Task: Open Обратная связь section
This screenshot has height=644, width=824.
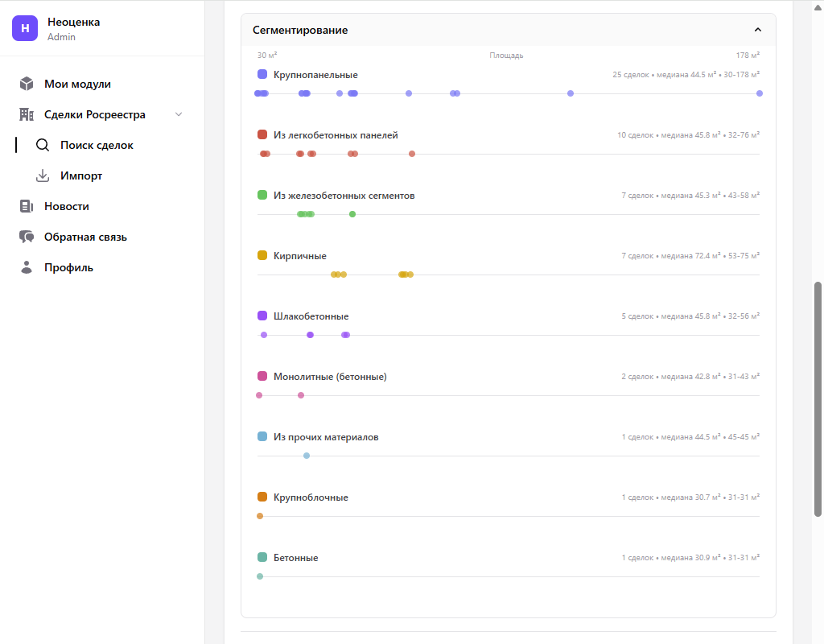Action: click(x=85, y=237)
